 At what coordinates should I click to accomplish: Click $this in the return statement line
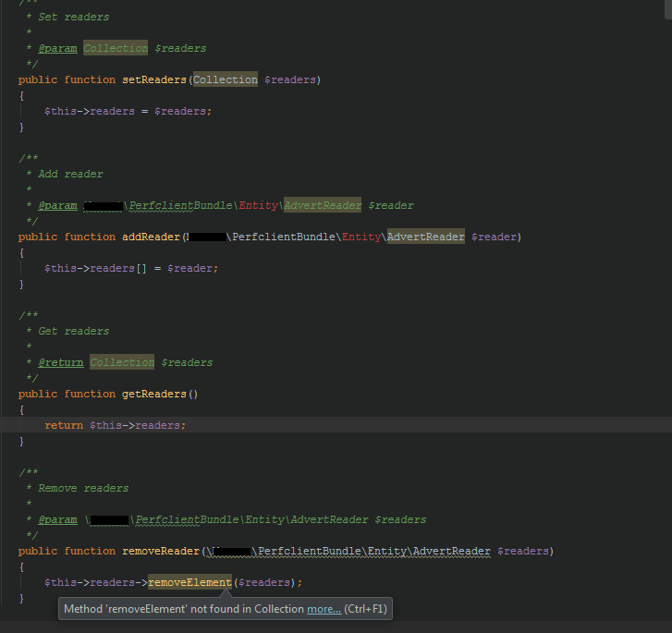pyautogui.click(x=106, y=425)
